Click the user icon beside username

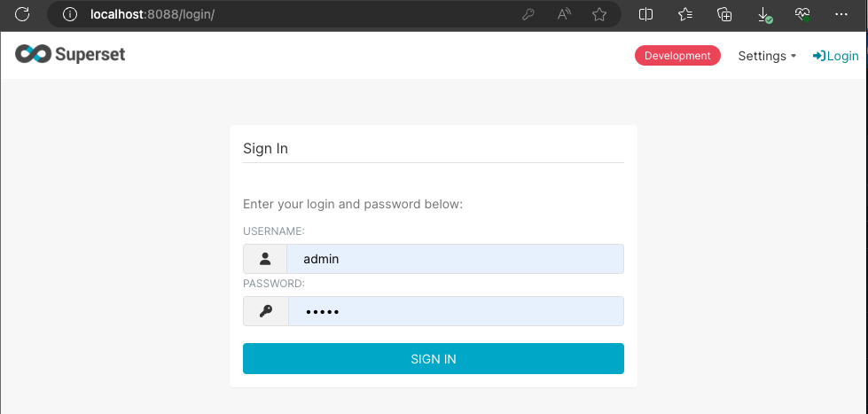coord(265,259)
